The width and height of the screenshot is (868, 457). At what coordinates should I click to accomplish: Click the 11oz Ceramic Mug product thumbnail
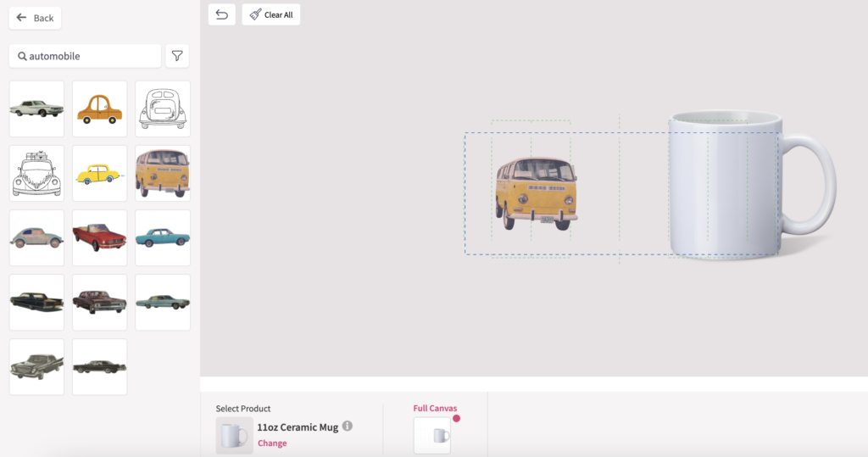pyautogui.click(x=234, y=436)
